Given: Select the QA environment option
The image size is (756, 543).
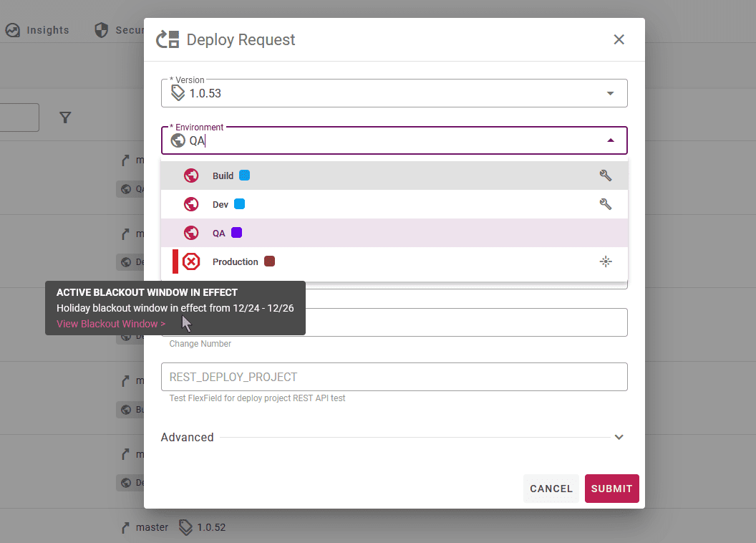Looking at the screenshot, I should tap(394, 233).
